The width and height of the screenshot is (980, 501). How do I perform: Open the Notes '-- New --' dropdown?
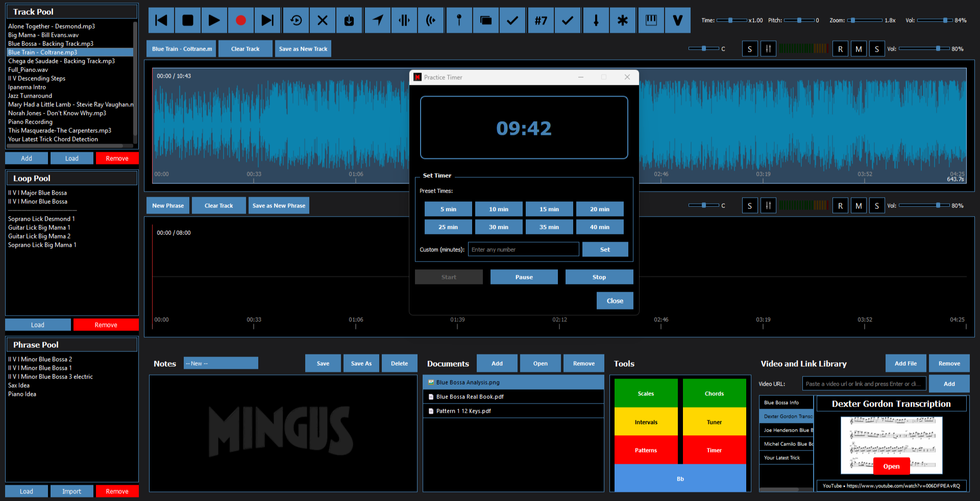point(220,363)
